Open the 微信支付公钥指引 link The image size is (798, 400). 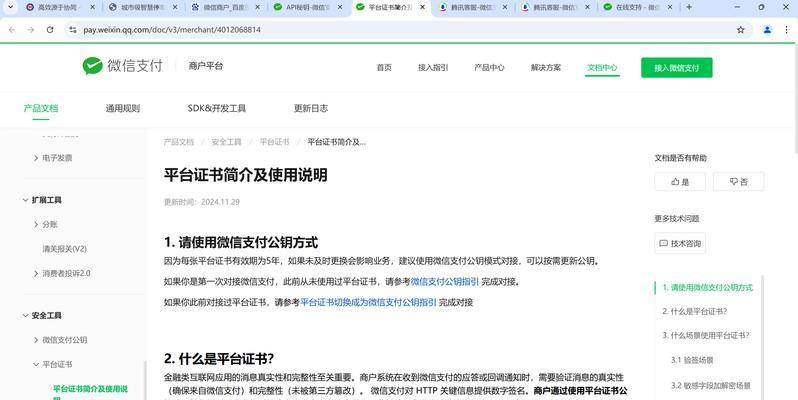tap(445, 281)
